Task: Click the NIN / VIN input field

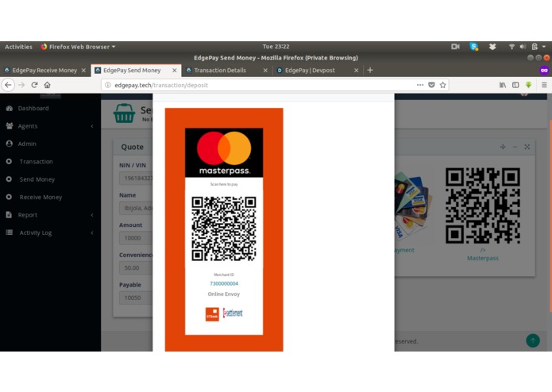Action: (136, 179)
